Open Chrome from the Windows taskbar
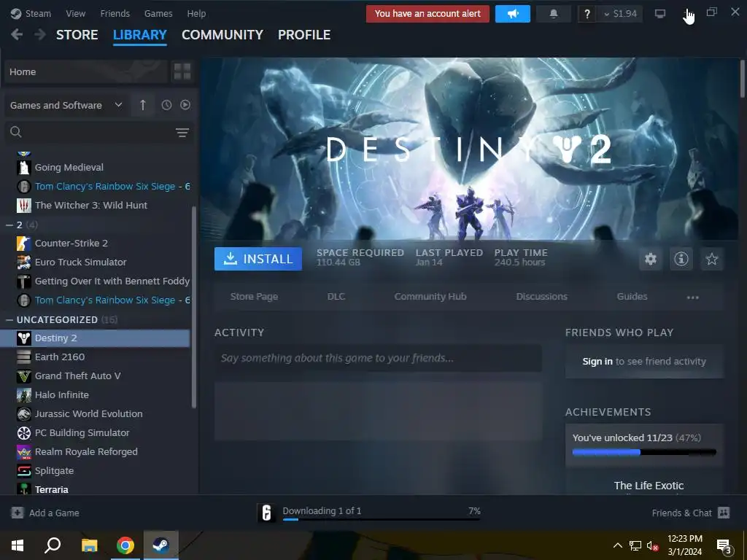 pyautogui.click(x=125, y=545)
